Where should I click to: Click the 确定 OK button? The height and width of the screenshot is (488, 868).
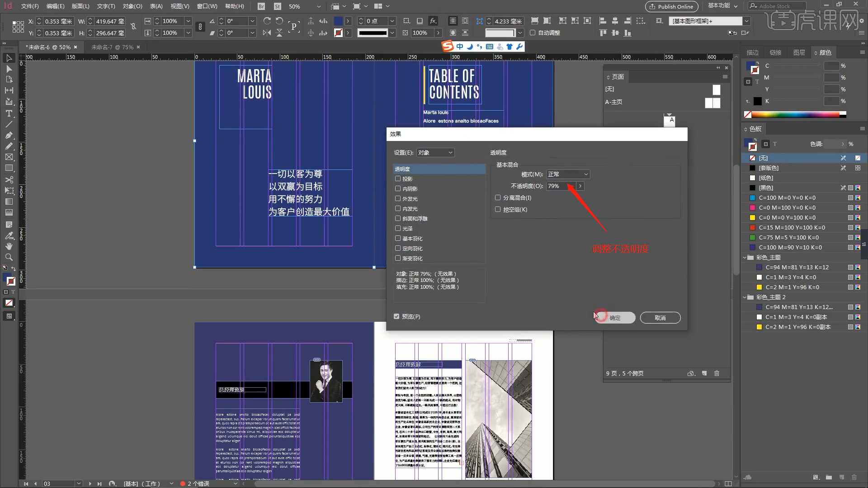[615, 318]
